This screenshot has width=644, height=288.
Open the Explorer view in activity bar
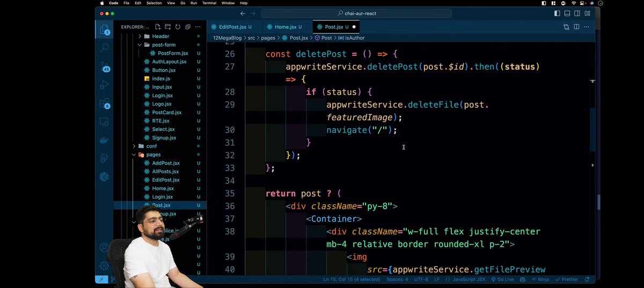105,29
